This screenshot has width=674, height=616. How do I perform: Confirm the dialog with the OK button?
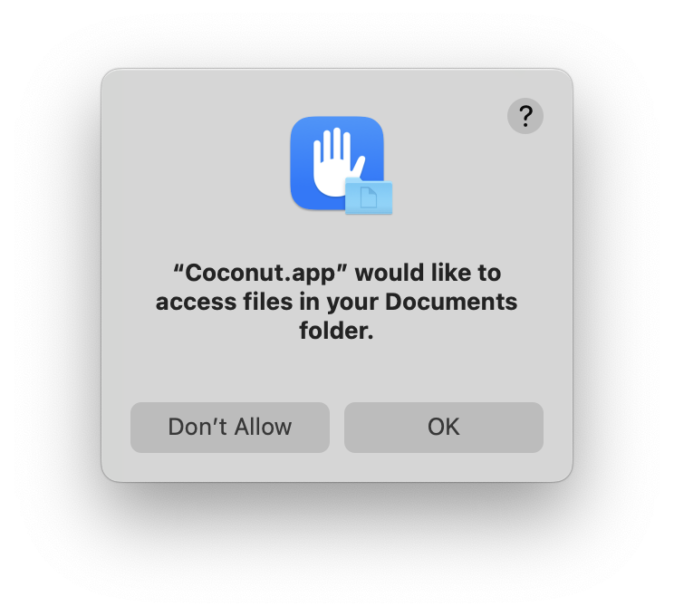pos(444,428)
